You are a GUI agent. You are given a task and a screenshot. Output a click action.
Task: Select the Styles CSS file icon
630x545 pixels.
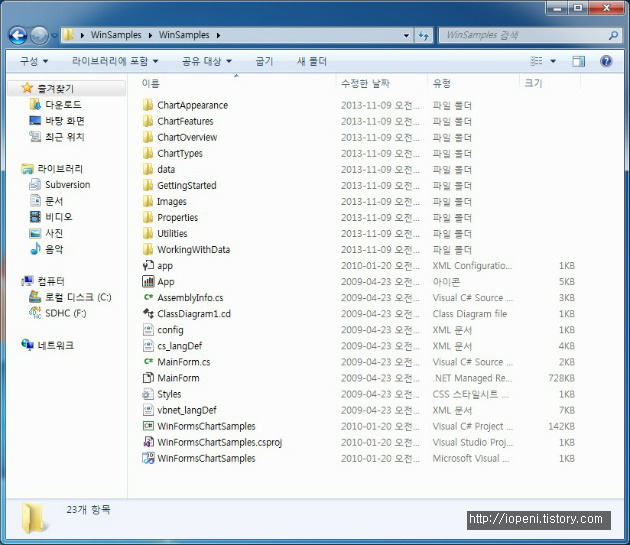click(148, 394)
